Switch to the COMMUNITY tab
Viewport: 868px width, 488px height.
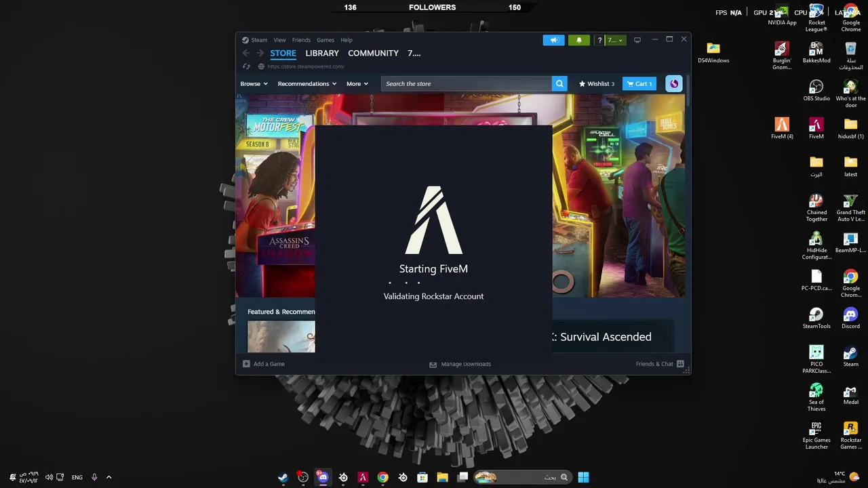[x=373, y=53]
